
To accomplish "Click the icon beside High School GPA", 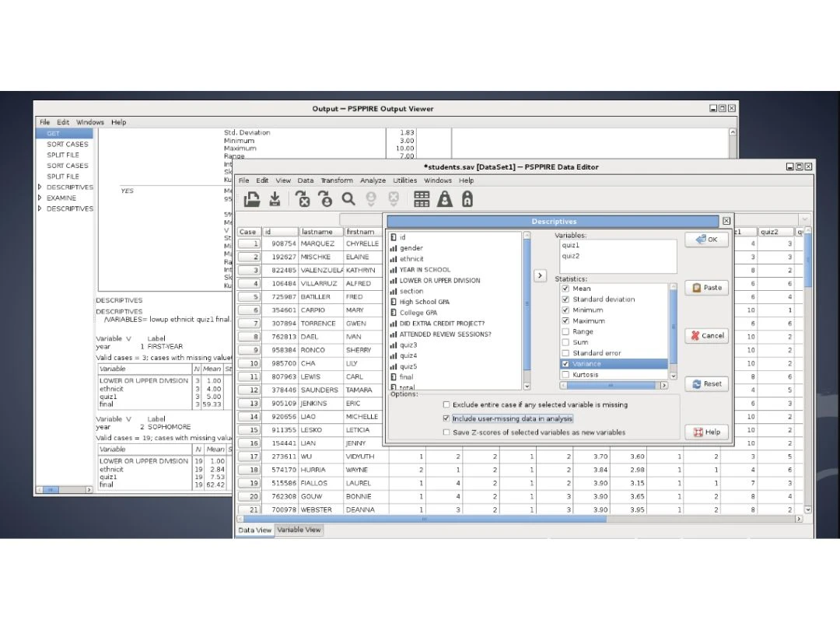I will 394,302.
